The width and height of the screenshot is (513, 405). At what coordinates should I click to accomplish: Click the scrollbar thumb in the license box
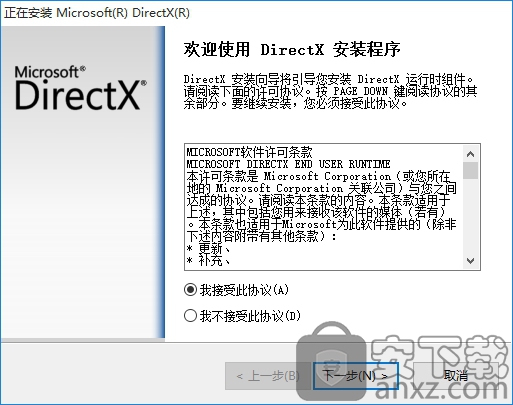(x=471, y=170)
